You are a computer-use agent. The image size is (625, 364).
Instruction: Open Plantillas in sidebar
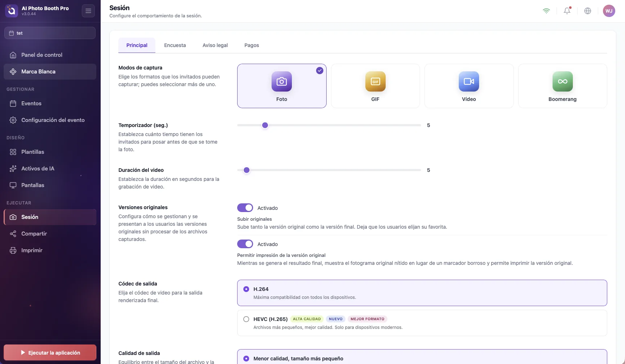click(50, 152)
